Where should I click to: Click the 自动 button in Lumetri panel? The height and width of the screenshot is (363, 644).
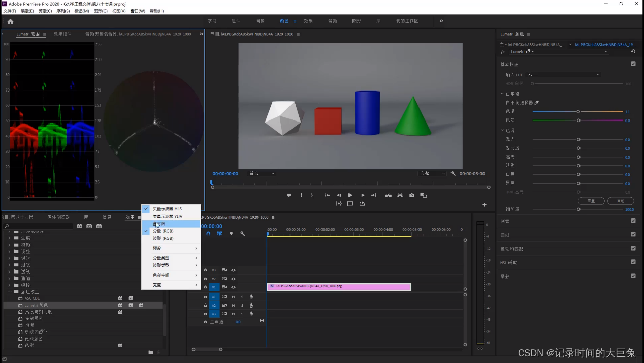click(620, 201)
